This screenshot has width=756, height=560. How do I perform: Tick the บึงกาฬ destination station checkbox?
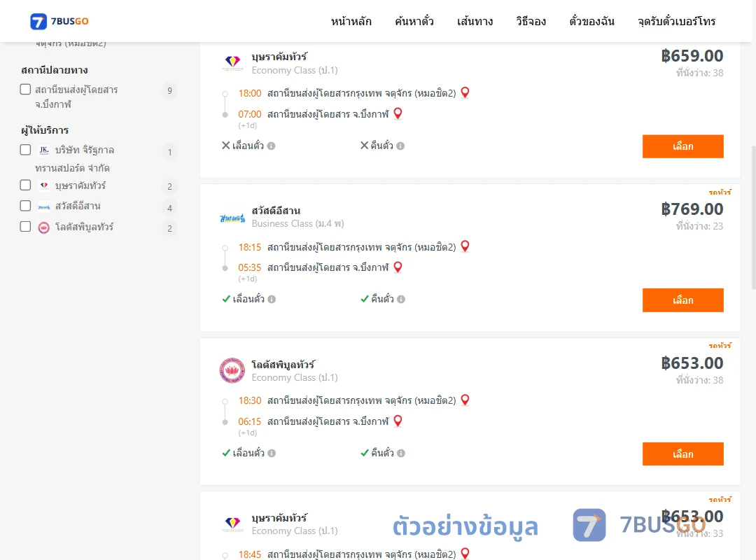coord(26,89)
